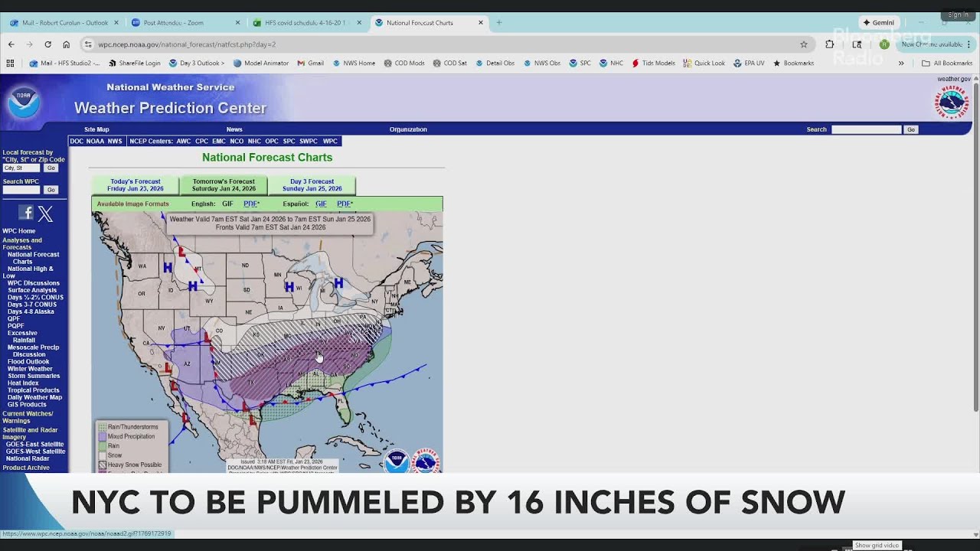The width and height of the screenshot is (980, 551).
Task: Open the Detail Obs bookmark
Action: [495, 64]
